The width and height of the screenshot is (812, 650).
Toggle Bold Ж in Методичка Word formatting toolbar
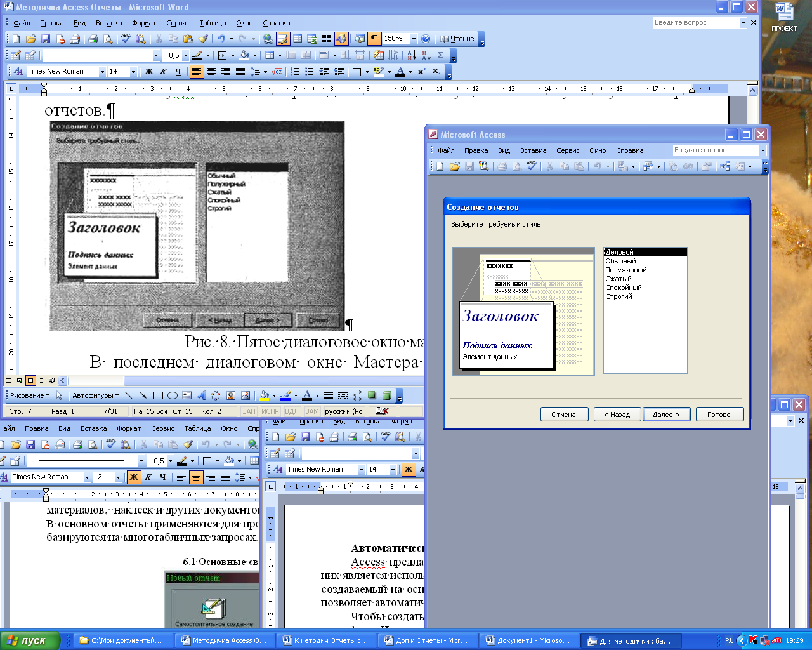149,72
